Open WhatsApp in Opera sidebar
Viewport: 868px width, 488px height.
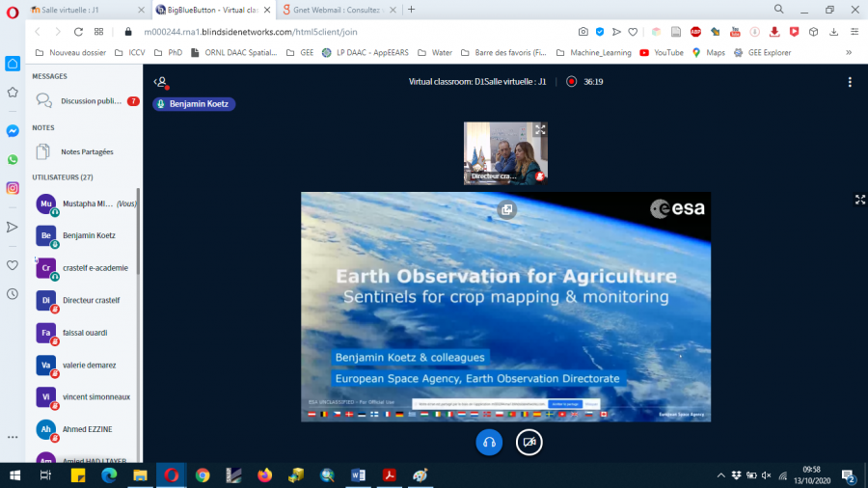tap(13, 159)
